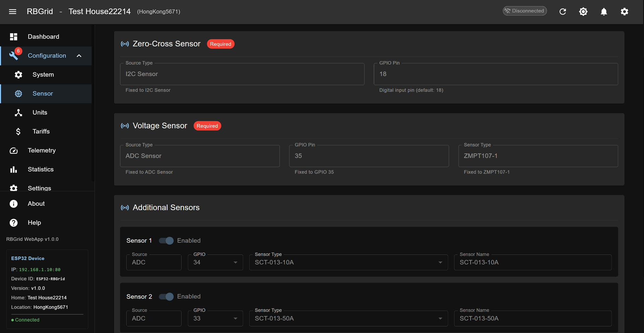Click the Help question mark icon
The height and width of the screenshot is (333, 644).
click(14, 223)
